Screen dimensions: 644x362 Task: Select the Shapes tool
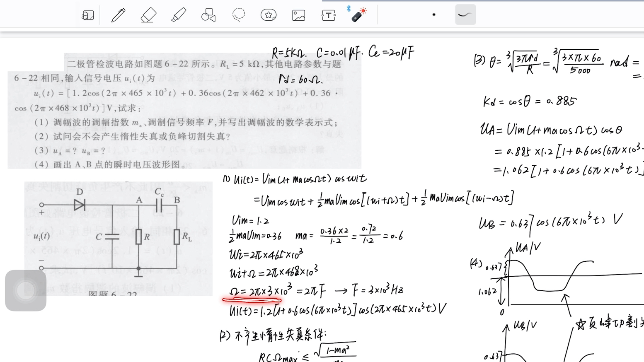pos(208,15)
